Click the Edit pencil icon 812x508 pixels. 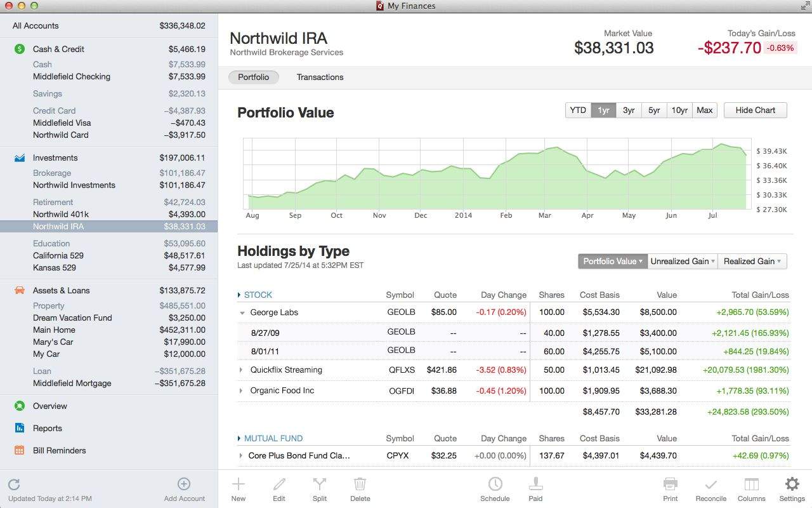(x=279, y=485)
